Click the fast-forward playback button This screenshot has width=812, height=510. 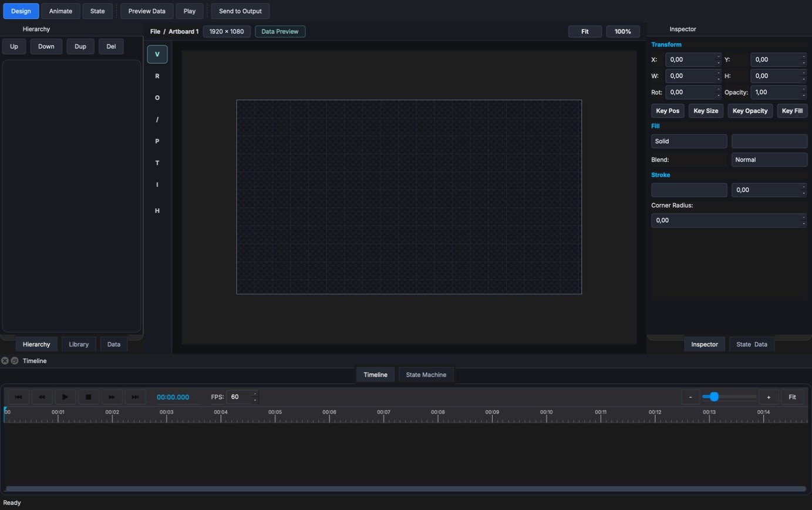pos(112,397)
